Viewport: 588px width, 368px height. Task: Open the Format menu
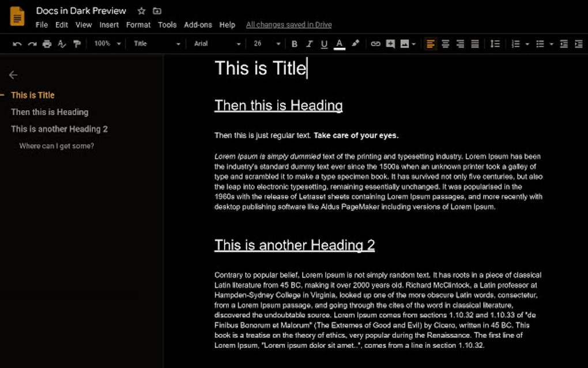[x=138, y=25]
